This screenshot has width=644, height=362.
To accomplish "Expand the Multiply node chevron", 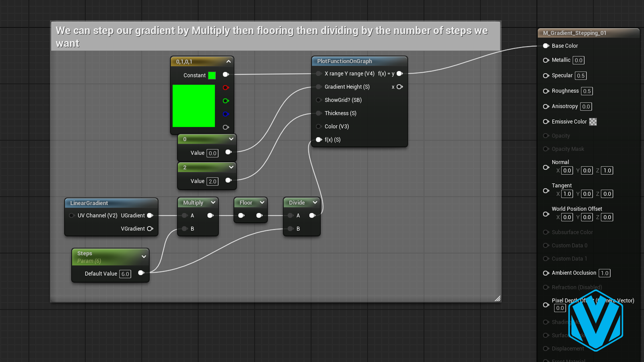I will click(213, 203).
